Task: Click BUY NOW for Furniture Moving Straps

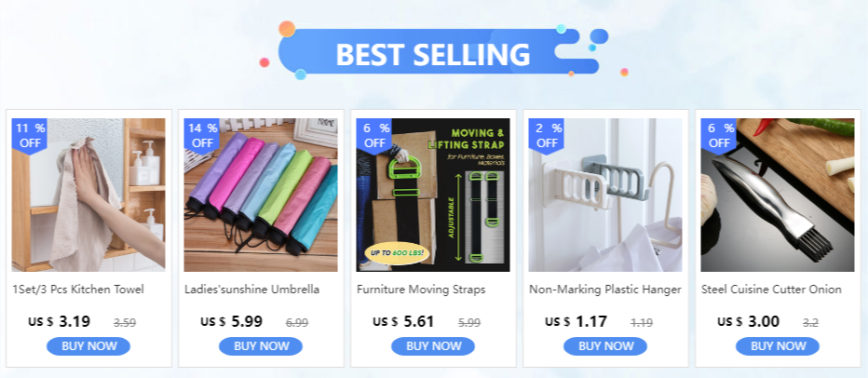Action: pyautogui.click(x=433, y=346)
